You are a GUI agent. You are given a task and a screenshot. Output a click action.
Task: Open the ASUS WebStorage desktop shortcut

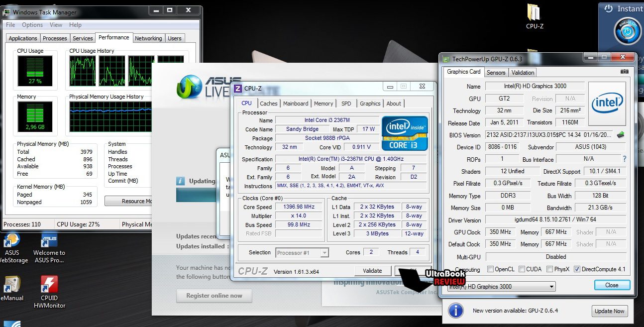[12, 248]
